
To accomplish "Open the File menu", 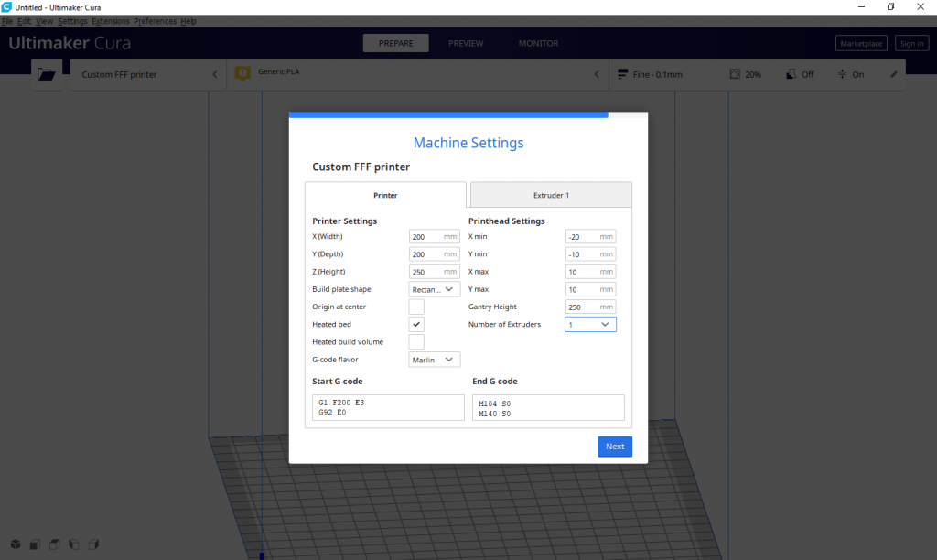I will (x=7, y=21).
